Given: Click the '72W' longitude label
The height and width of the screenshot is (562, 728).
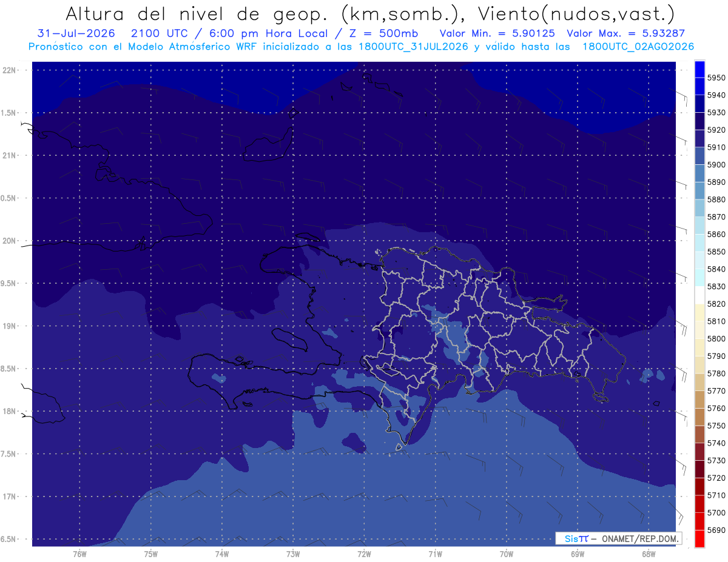Looking at the screenshot, I should click(x=364, y=554).
